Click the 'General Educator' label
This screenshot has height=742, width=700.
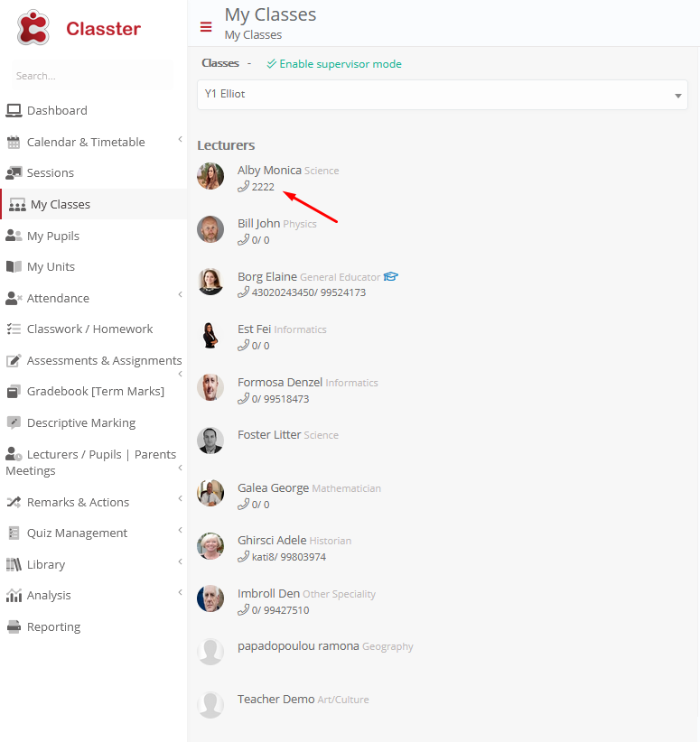point(340,277)
